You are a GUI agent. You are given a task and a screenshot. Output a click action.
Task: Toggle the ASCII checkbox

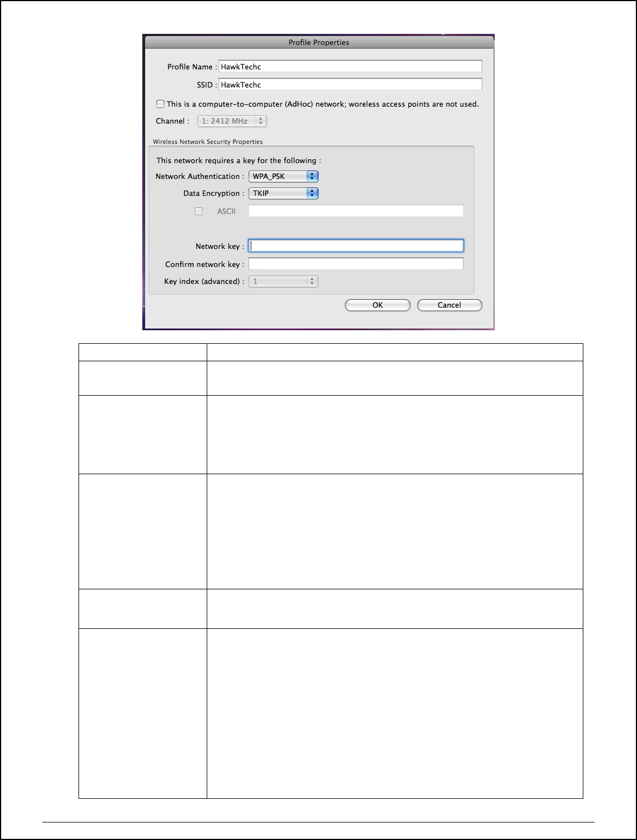[199, 211]
